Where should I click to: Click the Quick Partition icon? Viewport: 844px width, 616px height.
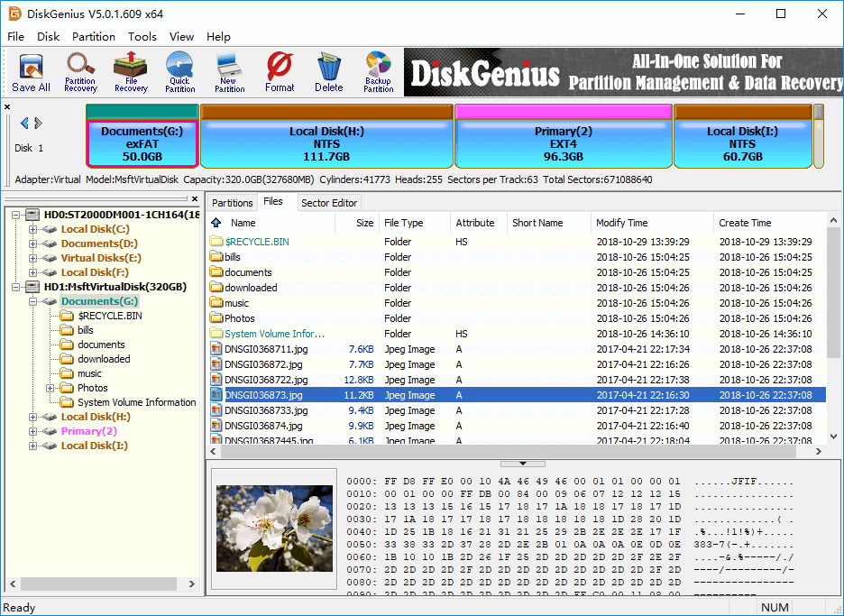pos(179,72)
